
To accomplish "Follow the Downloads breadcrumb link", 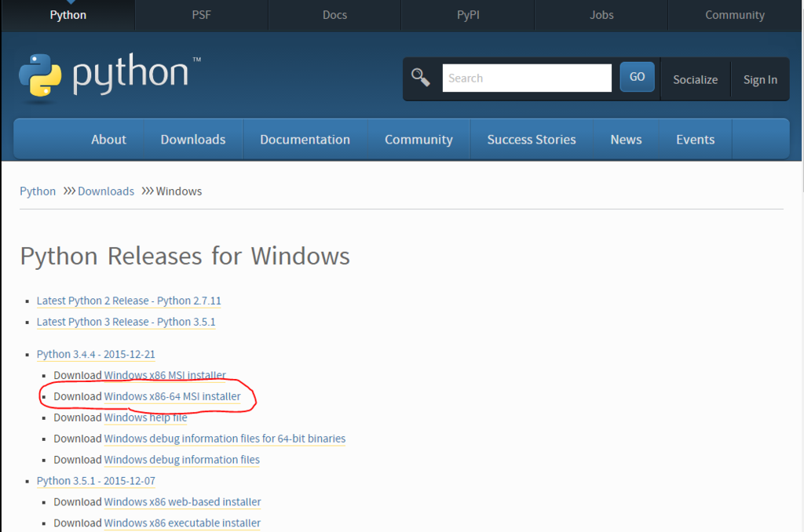I will pos(106,191).
